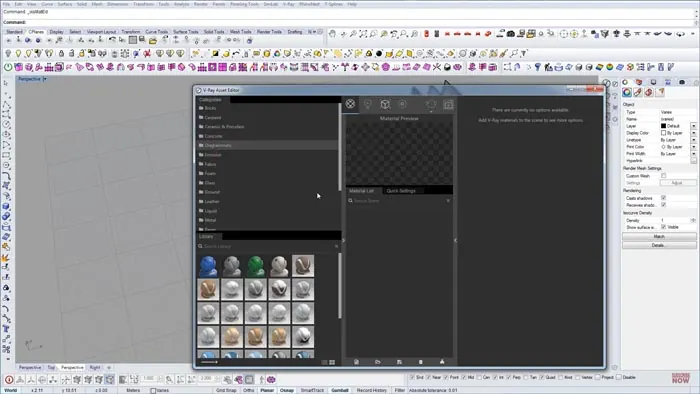Enable the Custom Mesh checkbox
Screen dimensions: 700x394
[663, 176]
